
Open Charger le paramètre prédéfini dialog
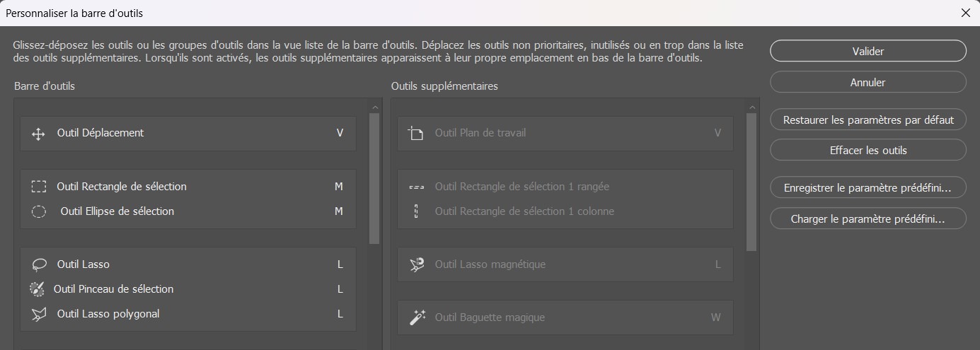(867, 218)
